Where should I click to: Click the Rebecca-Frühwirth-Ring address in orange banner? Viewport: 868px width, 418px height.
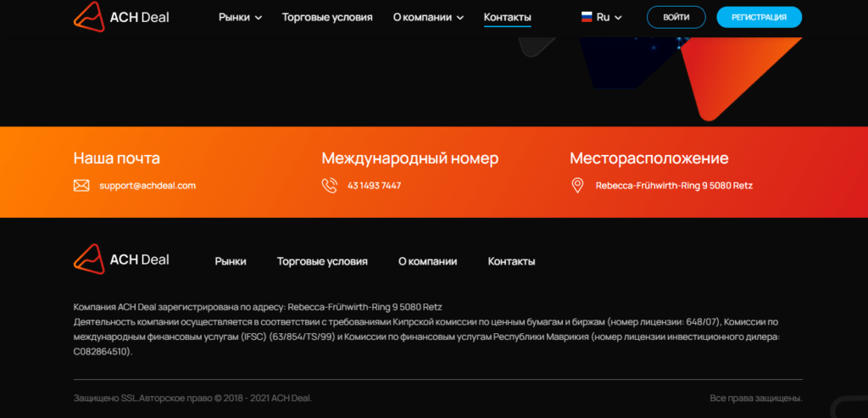pos(674,186)
